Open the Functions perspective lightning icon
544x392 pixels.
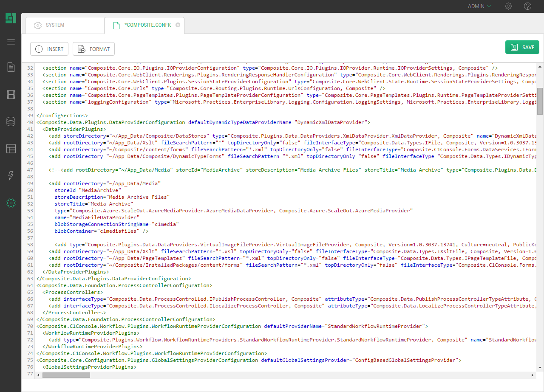click(11, 176)
